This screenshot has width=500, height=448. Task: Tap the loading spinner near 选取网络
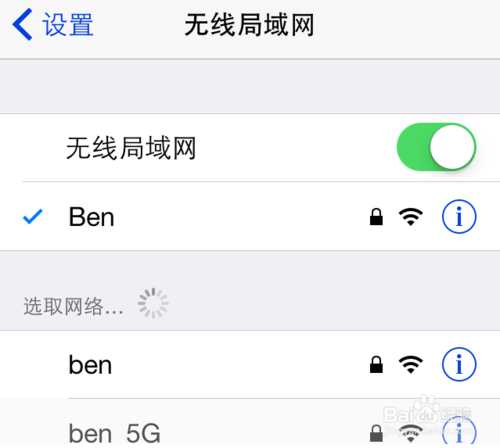[x=153, y=303]
